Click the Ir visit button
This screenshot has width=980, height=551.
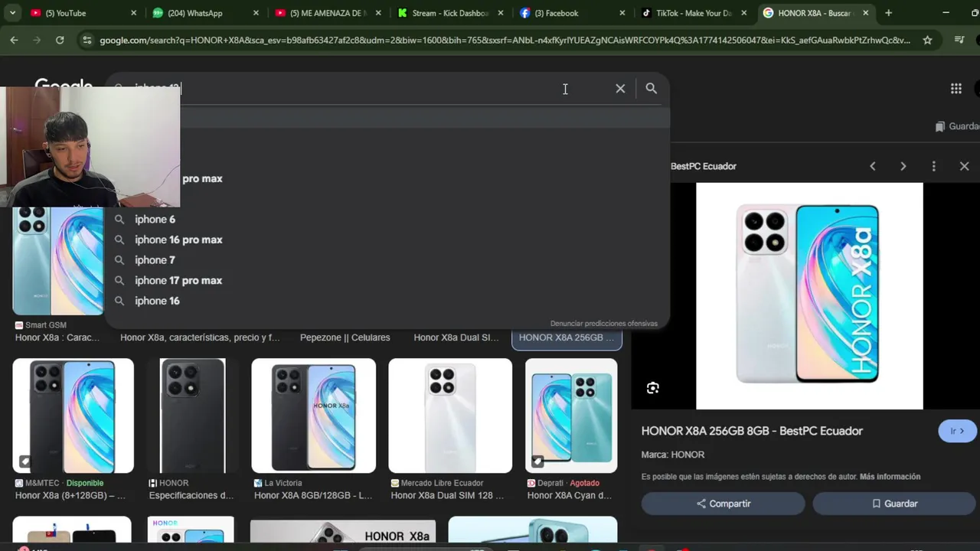point(957,431)
